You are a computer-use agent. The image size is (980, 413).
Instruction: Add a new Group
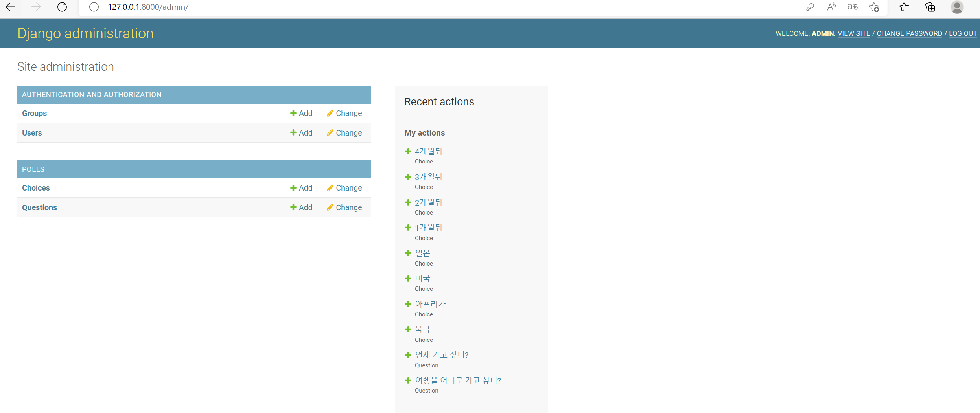tap(301, 113)
